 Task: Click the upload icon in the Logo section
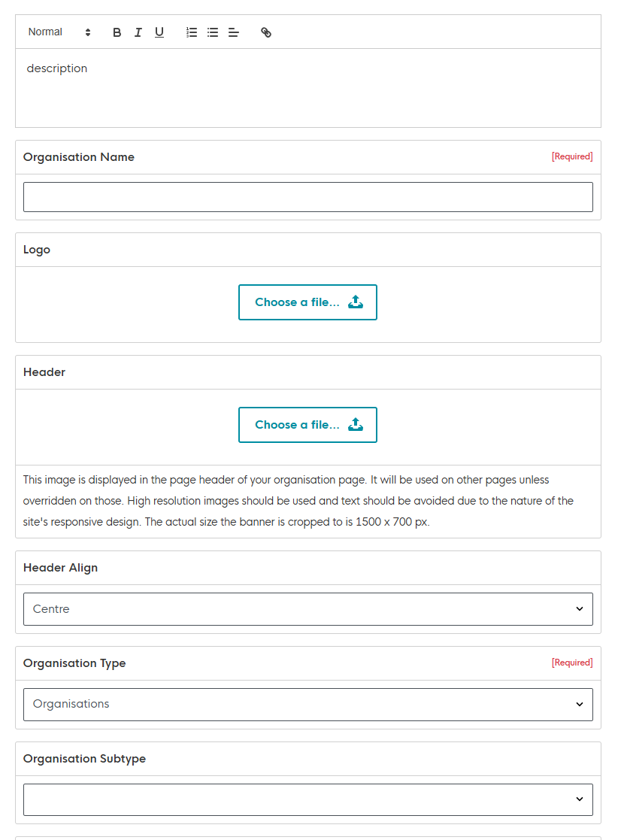click(x=356, y=302)
